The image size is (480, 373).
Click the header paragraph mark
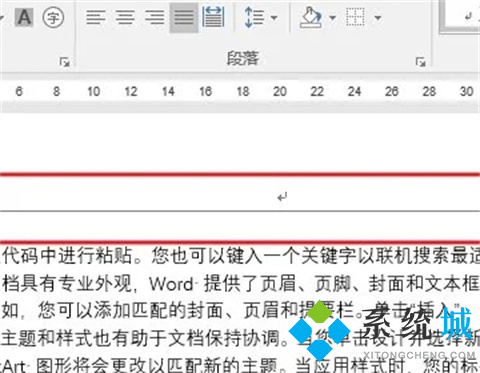coord(282,197)
